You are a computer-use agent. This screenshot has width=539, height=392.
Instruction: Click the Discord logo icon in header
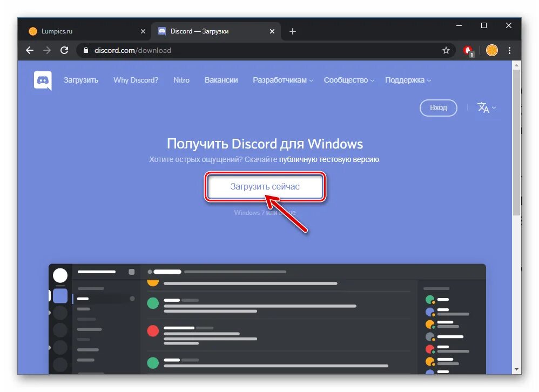click(x=43, y=80)
